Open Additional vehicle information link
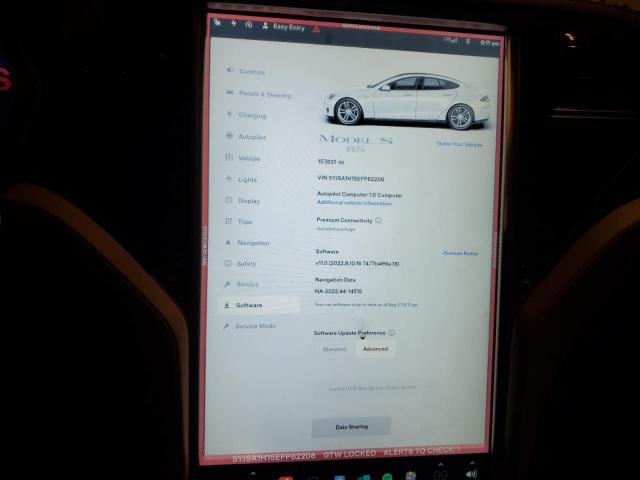Screen dimensions: 640x480 pos(354,203)
